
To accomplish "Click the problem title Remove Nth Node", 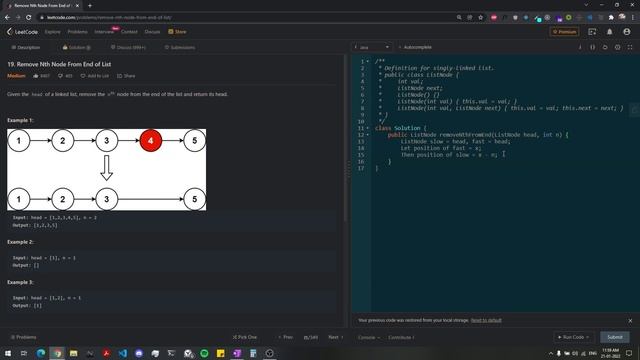I will click(59, 64).
